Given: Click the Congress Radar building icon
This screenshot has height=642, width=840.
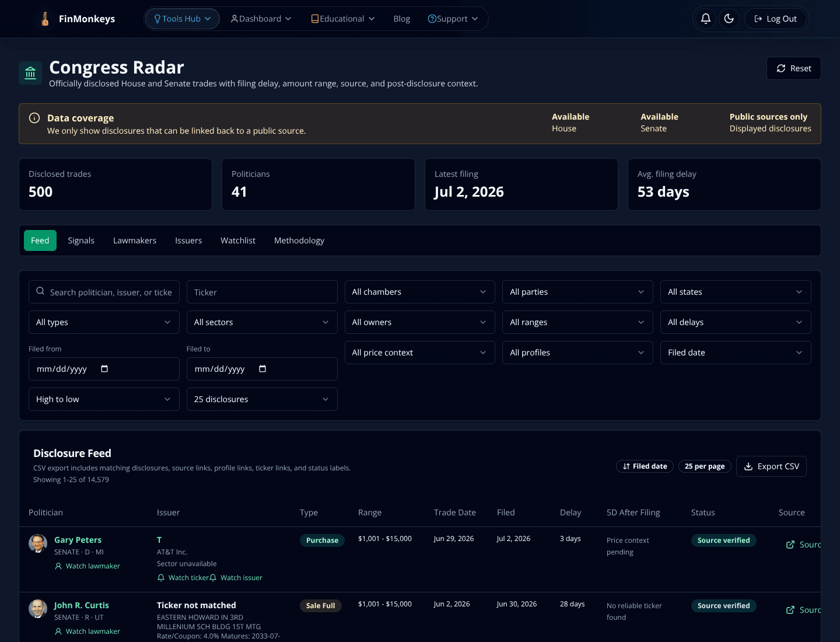Looking at the screenshot, I should pos(30,73).
